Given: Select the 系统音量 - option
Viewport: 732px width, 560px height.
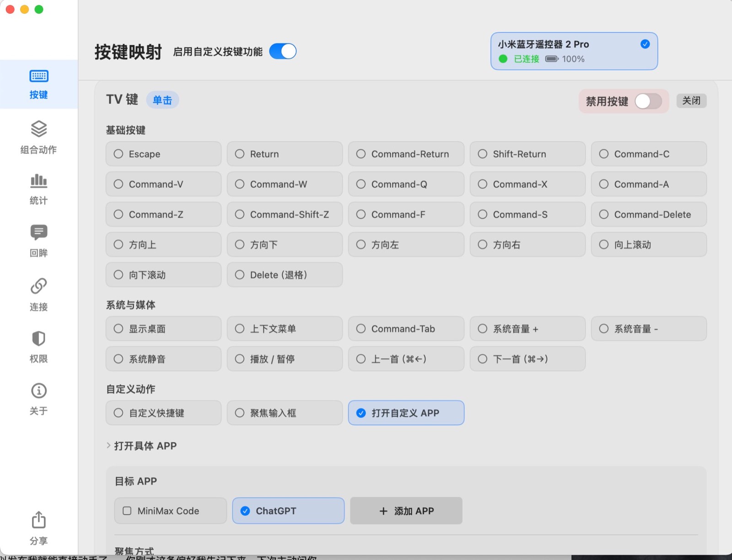Looking at the screenshot, I should 649,328.
